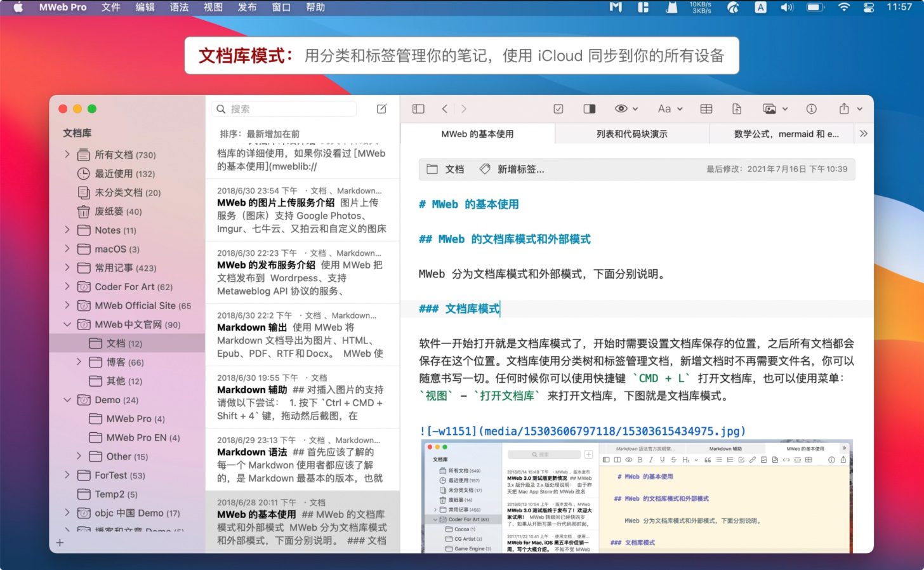Click the 文档 category folder in editor header
The image size is (924, 570).
pos(445,169)
